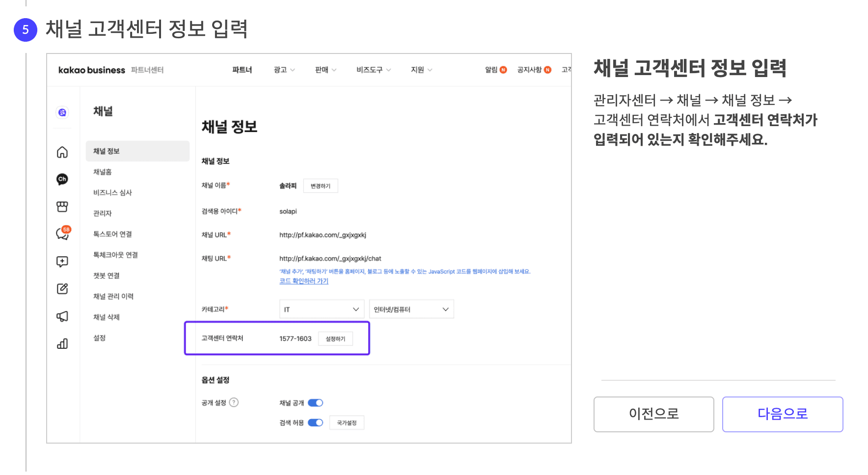Image resolution: width=868 pixels, height=475 pixels.
Task: Open the 인터넷/컴퓨터 subcategory dropdown
Action: click(x=411, y=309)
